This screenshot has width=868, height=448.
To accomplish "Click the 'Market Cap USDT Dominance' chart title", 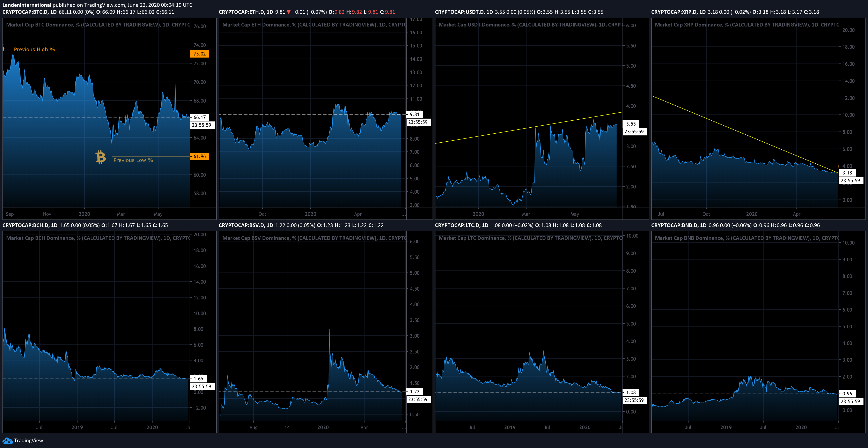I will click(531, 25).
